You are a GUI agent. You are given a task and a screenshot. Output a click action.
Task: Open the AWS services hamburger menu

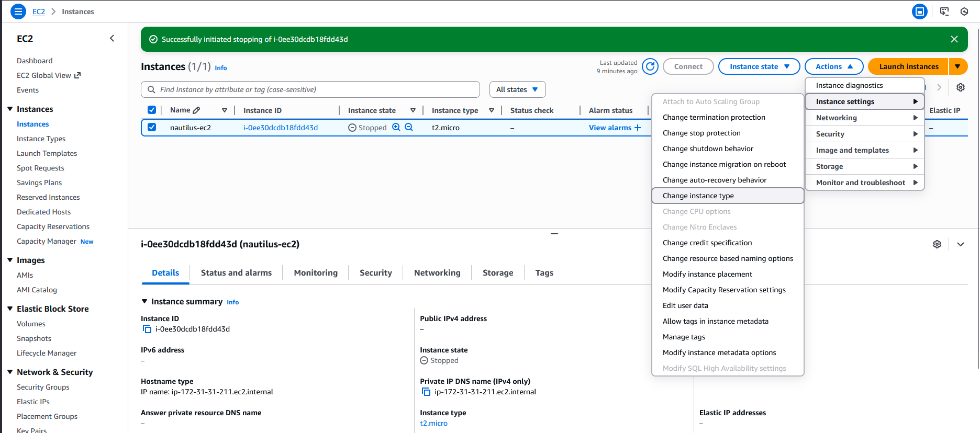click(18, 12)
